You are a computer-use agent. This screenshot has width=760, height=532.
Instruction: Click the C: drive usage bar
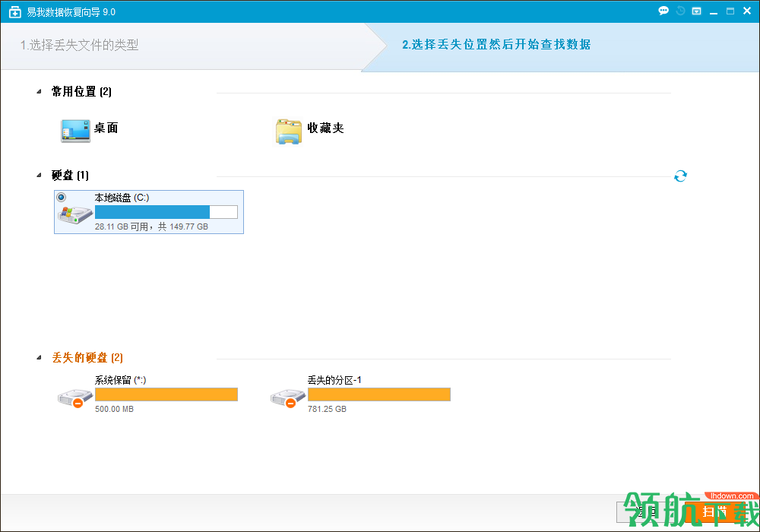pos(166,212)
